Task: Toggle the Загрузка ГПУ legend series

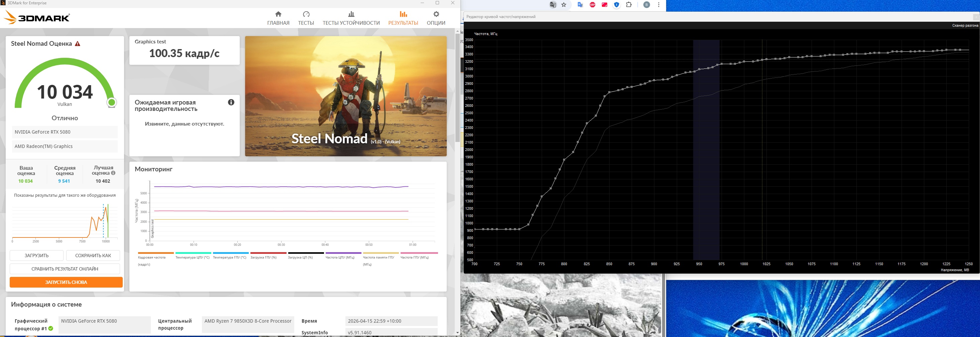Action: 268,256
